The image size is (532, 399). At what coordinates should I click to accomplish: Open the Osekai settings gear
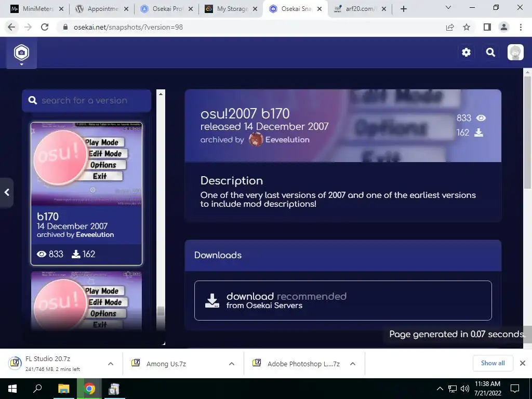click(x=466, y=52)
